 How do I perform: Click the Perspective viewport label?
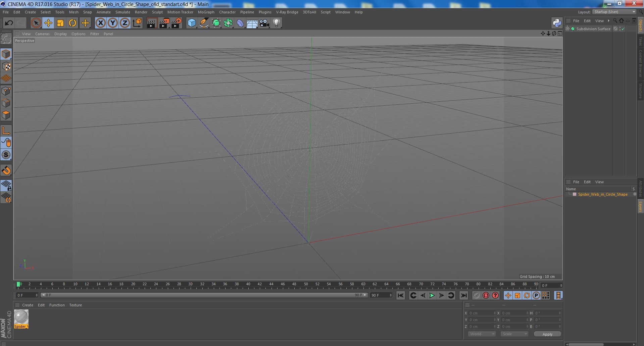pos(24,41)
